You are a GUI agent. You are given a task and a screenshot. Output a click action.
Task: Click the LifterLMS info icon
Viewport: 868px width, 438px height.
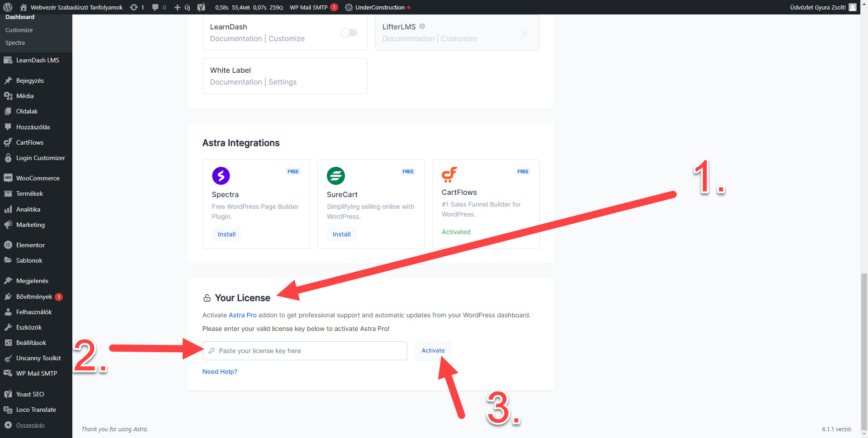coord(422,26)
